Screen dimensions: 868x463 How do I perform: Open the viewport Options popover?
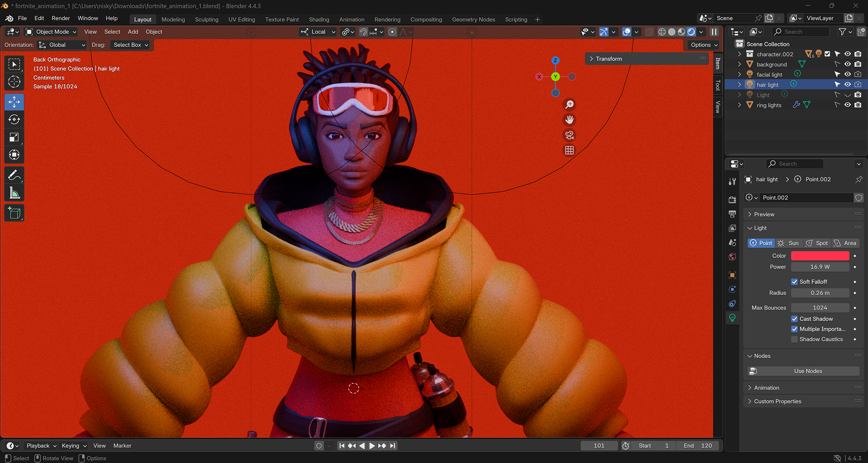(704, 45)
